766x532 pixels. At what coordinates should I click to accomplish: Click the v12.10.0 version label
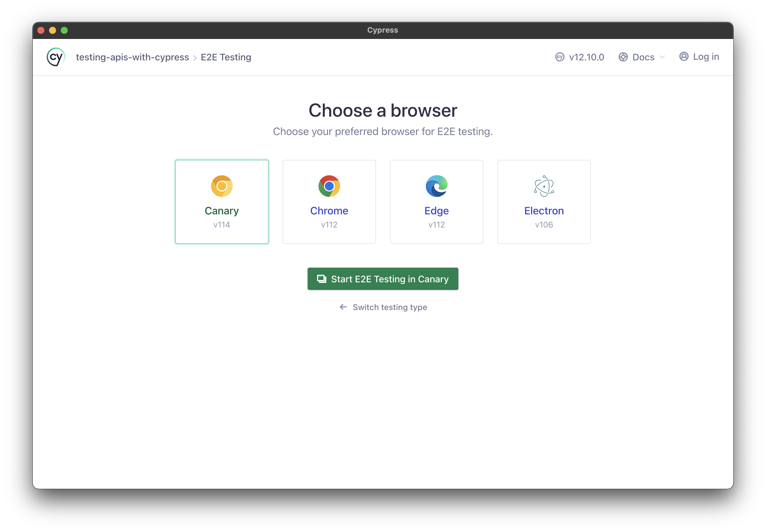click(586, 57)
